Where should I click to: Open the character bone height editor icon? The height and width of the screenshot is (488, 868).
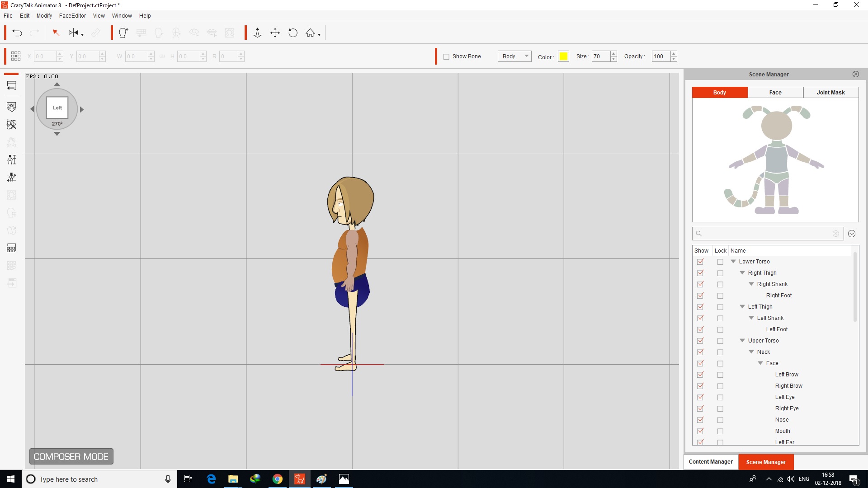pos(12,160)
